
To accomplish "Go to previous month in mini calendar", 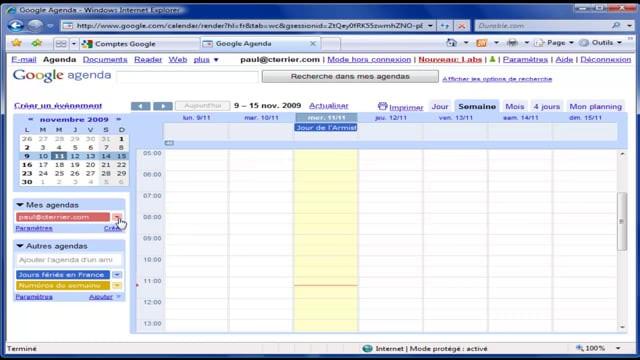I will tap(30, 119).
